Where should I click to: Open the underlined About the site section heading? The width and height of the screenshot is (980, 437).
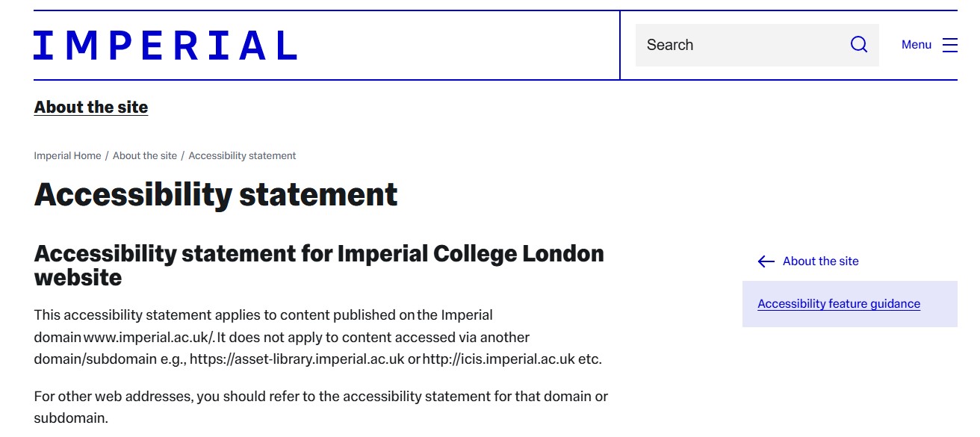tap(91, 107)
